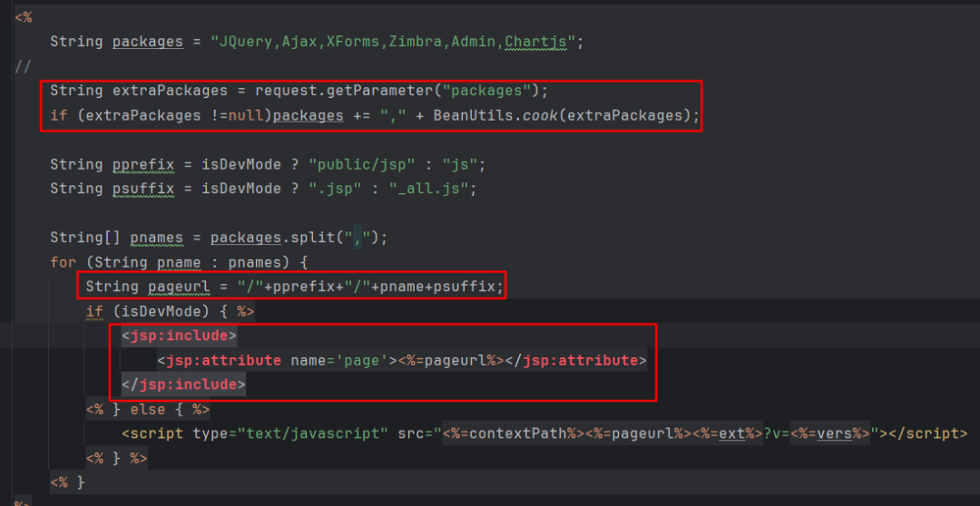Click the "//" comment marker line

click(x=23, y=66)
